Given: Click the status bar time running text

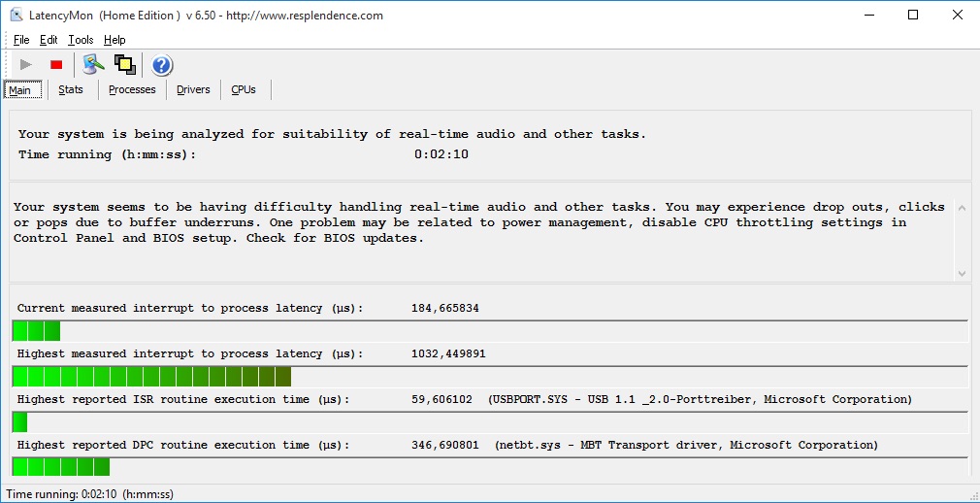Looking at the screenshot, I should 89,494.
